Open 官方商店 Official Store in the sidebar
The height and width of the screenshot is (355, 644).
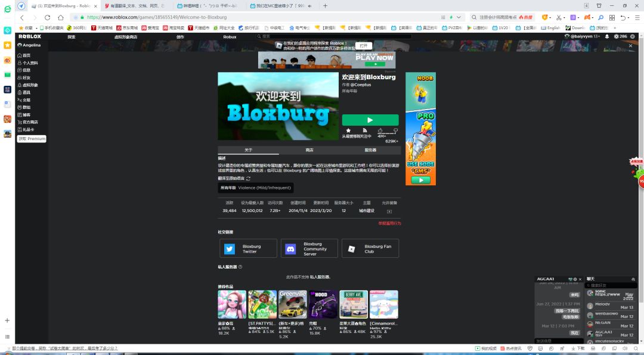click(x=27, y=122)
